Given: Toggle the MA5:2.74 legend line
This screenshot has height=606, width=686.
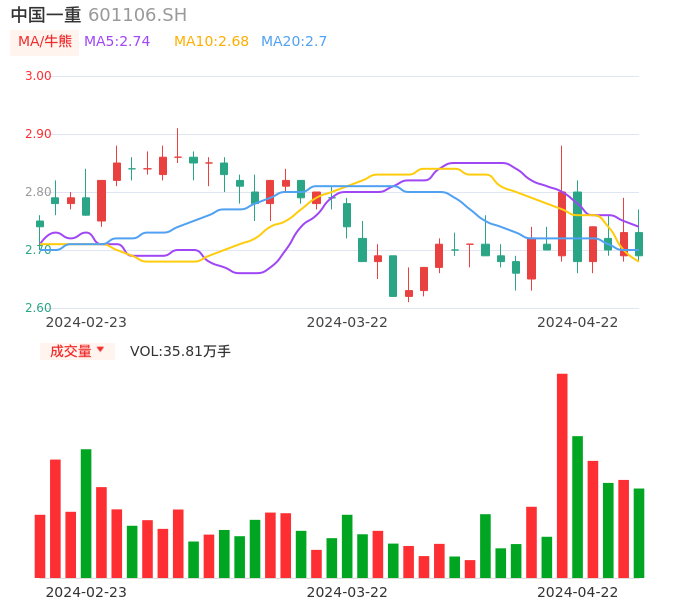Looking at the screenshot, I should pos(117,42).
